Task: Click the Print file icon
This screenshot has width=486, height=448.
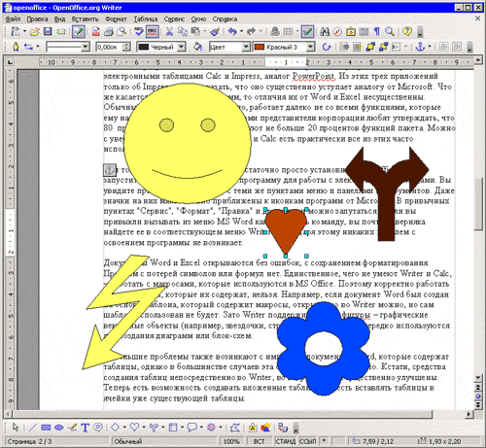Action: (x=109, y=31)
